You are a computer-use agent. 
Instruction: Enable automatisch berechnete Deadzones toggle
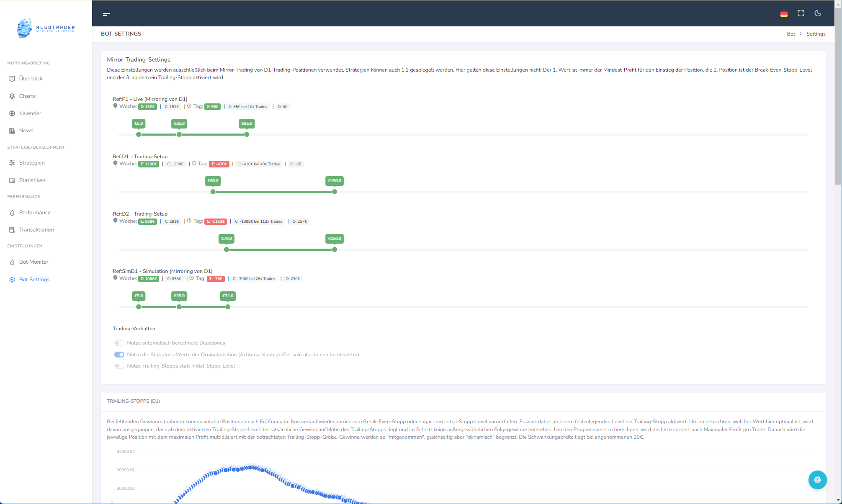[x=119, y=343]
